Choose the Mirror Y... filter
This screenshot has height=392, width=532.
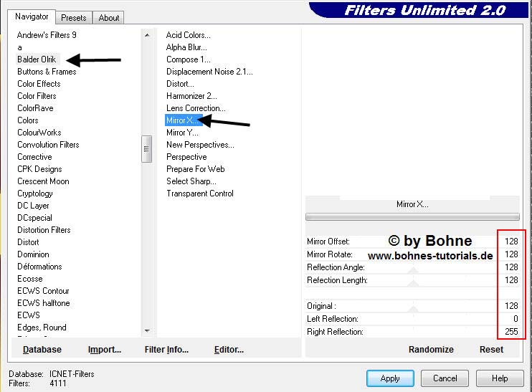(x=182, y=133)
